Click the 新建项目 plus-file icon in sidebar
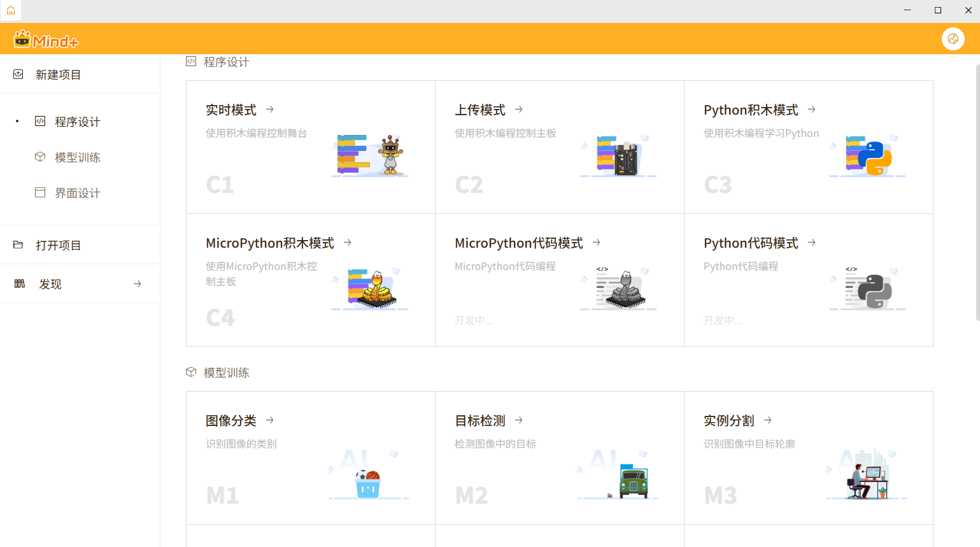The image size is (980, 547). coord(18,74)
